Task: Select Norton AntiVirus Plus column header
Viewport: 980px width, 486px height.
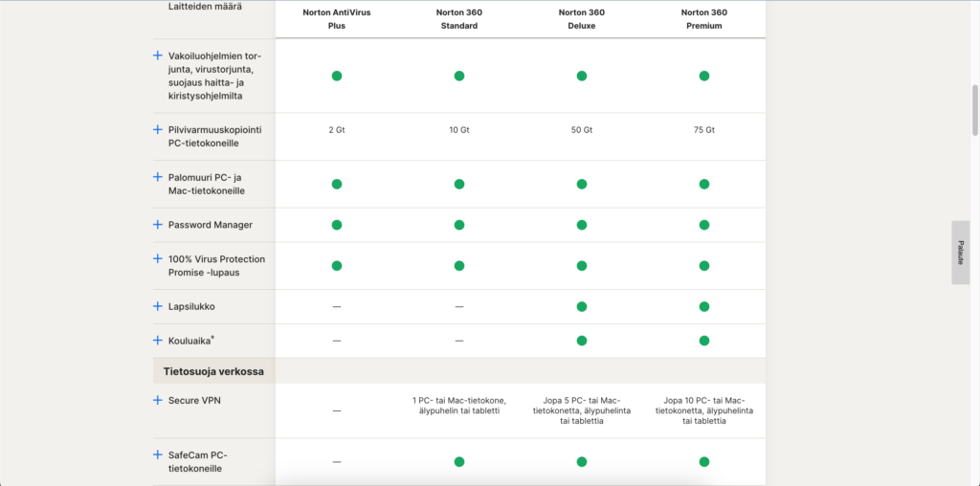Action: coord(337,19)
